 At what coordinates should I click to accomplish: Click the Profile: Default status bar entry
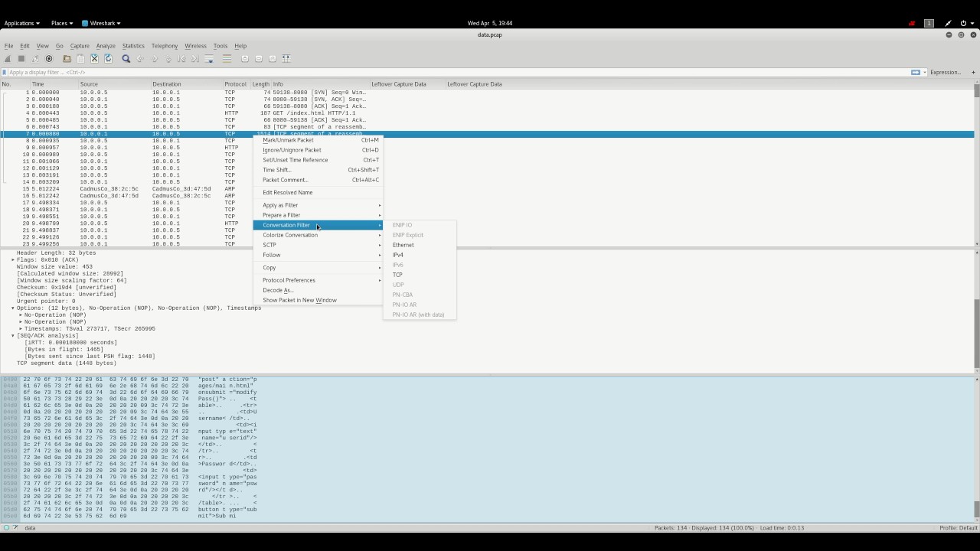point(958,527)
